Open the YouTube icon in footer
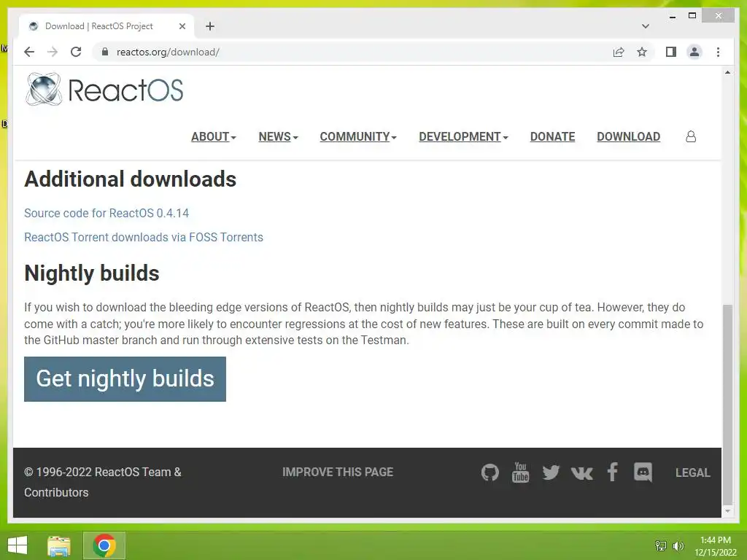This screenshot has height=560, width=747. tap(520, 472)
